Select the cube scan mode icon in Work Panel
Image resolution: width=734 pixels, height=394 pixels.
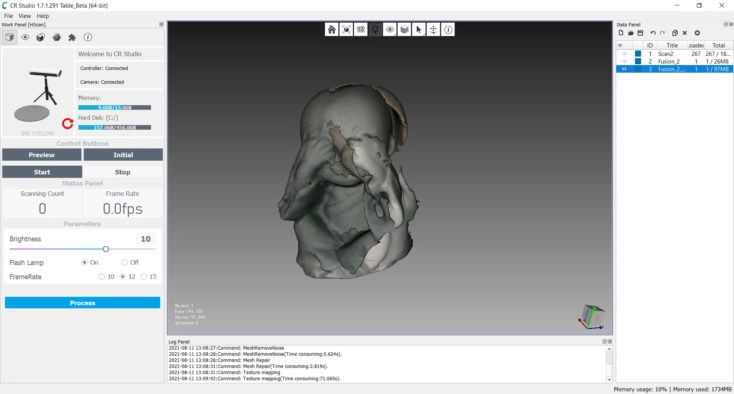pos(9,37)
